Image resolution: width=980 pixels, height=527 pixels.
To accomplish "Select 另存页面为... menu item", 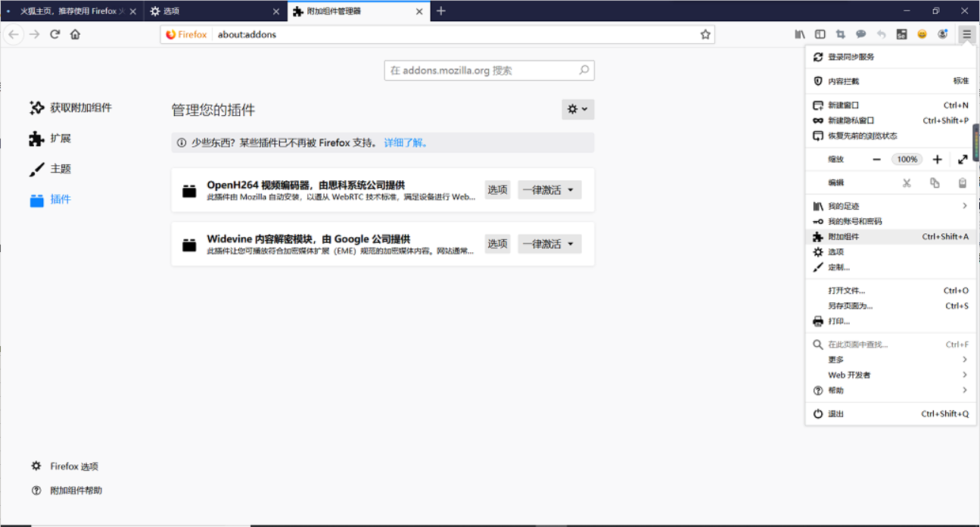I will 890,306.
